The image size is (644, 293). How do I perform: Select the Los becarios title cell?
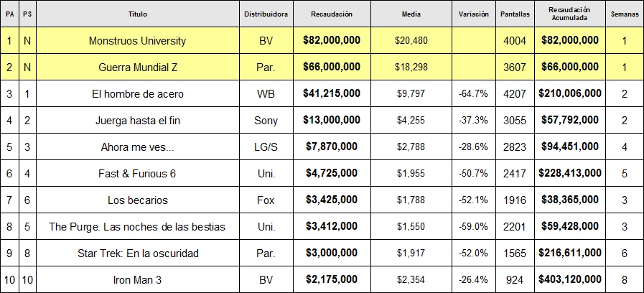pos(138,200)
